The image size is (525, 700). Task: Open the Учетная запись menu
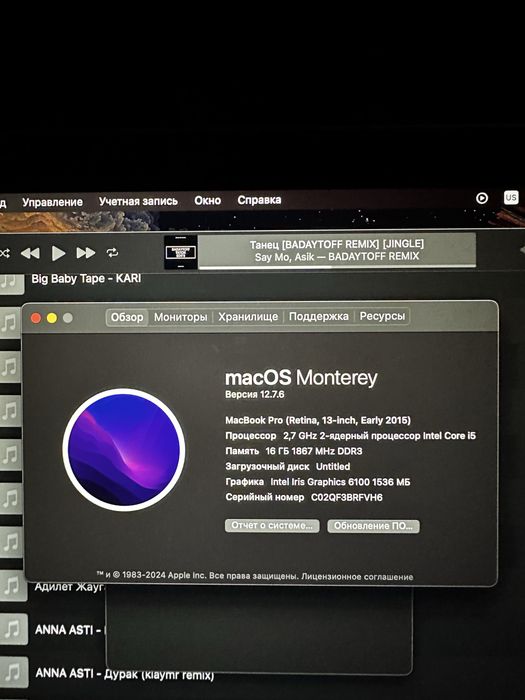pyautogui.click(x=138, y=201)
